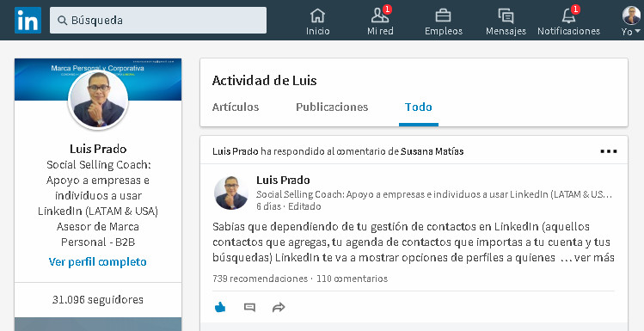This screenshot has height=331, width=644.
Task: Toggle the thumbs-up like on post
Action: tap(220, 307)
